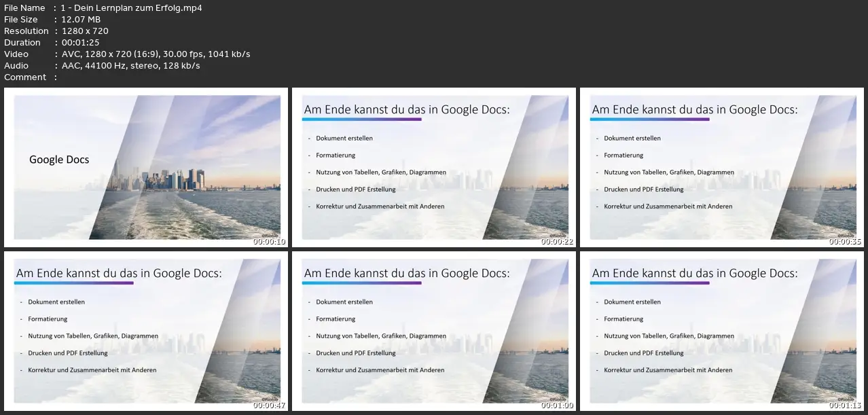Click 'Dokument erstellen' in the 00:00:22 frame
The image size is (868, 415).
click(x=344, y=139)
